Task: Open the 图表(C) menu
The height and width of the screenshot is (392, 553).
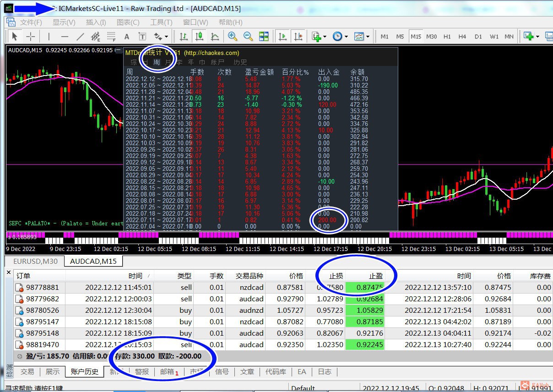Action: point(128,22)
